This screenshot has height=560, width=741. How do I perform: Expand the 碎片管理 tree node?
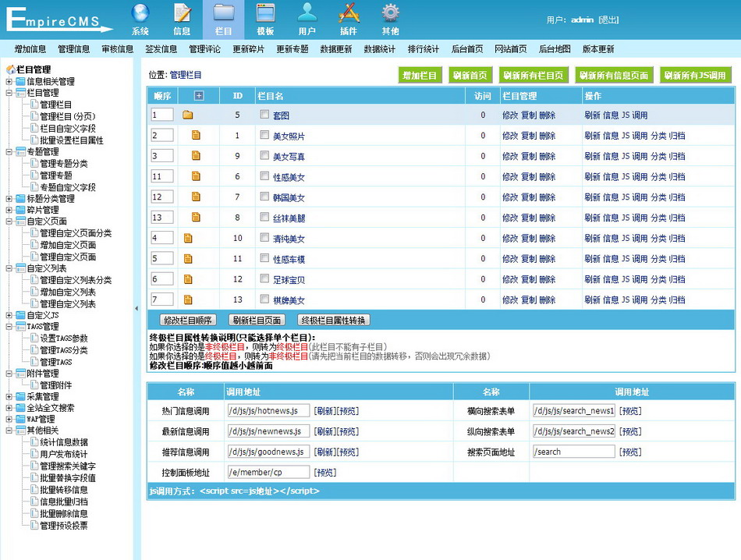click(x=9, y=210)
